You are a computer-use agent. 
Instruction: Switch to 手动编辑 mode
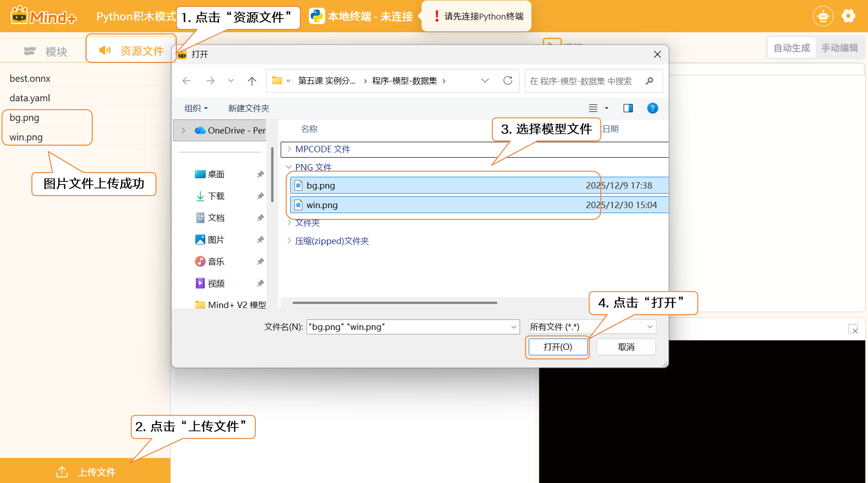(x=840, y=48)
